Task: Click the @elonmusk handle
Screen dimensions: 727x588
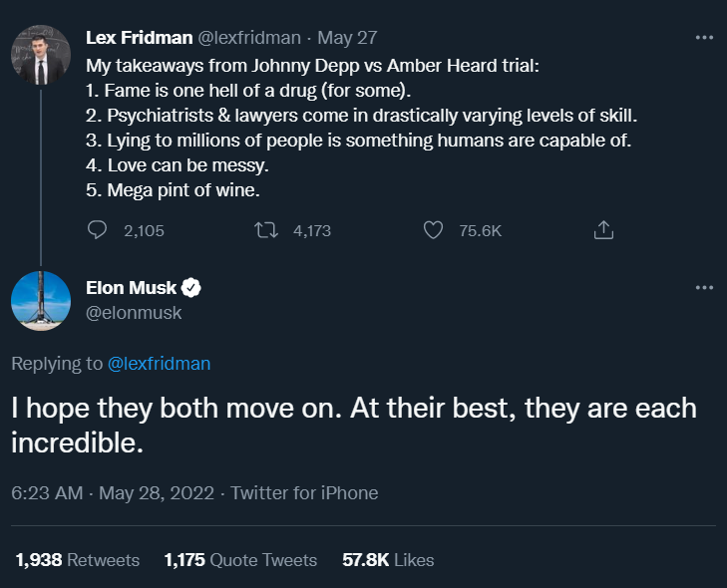Action: click(x=135, y=313)
